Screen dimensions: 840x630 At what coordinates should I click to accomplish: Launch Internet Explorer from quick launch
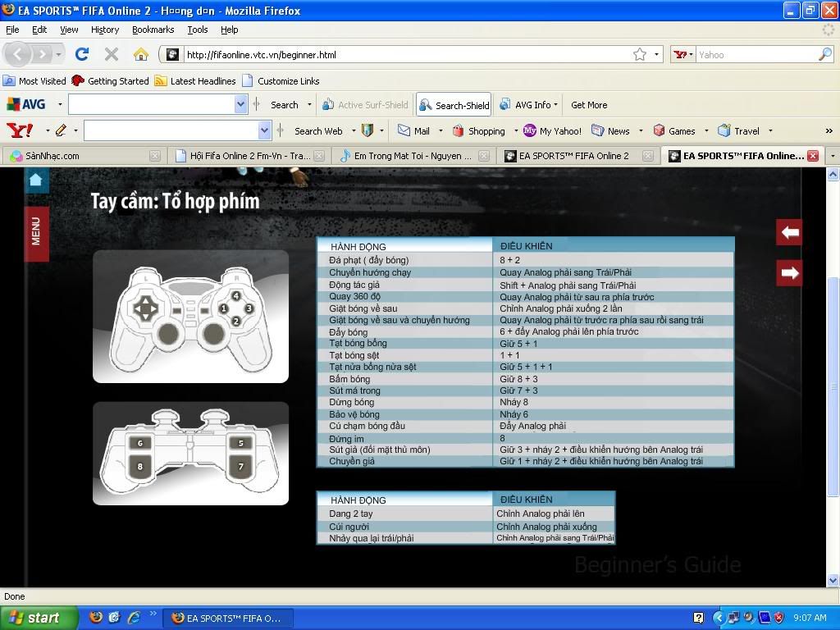click(134, 618)
